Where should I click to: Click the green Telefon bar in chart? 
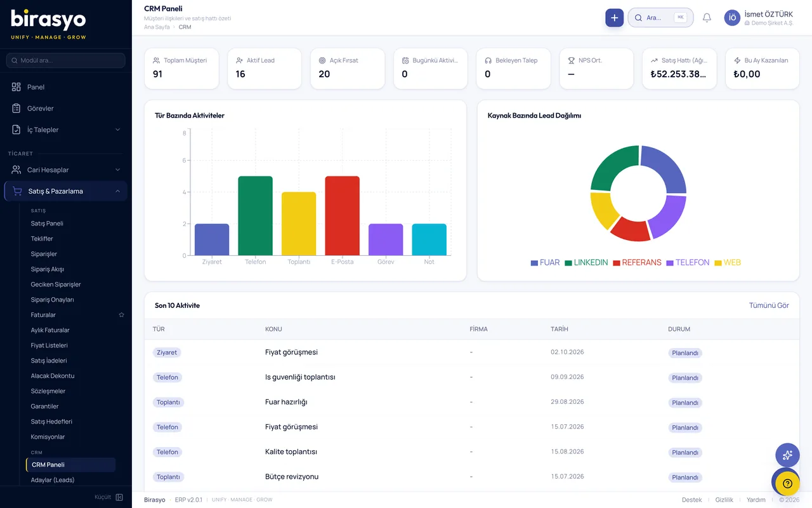pyautogui.click(x=255, y=216)
